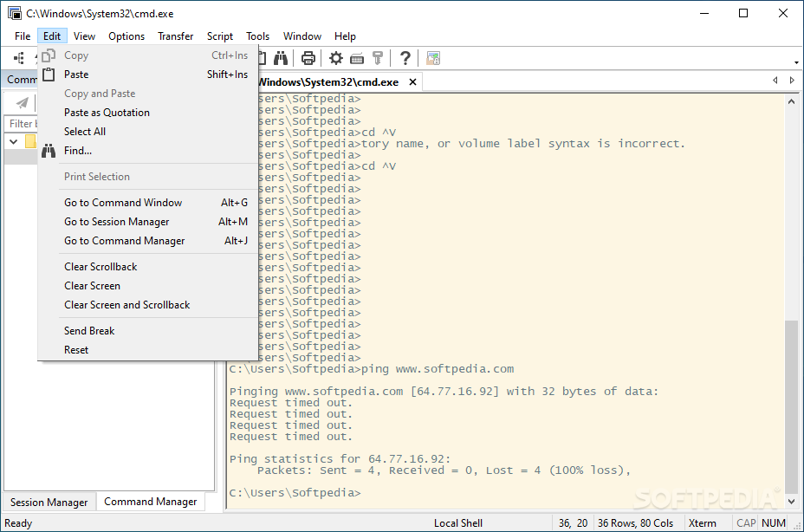The width and height of the screenshot is (804, 532).
Task: Click the public-key assistant key icon
Action: click(x=378, y=58)
